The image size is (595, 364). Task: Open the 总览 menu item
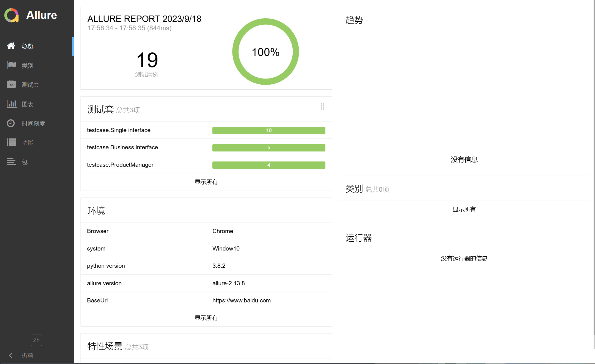point(37,46)
